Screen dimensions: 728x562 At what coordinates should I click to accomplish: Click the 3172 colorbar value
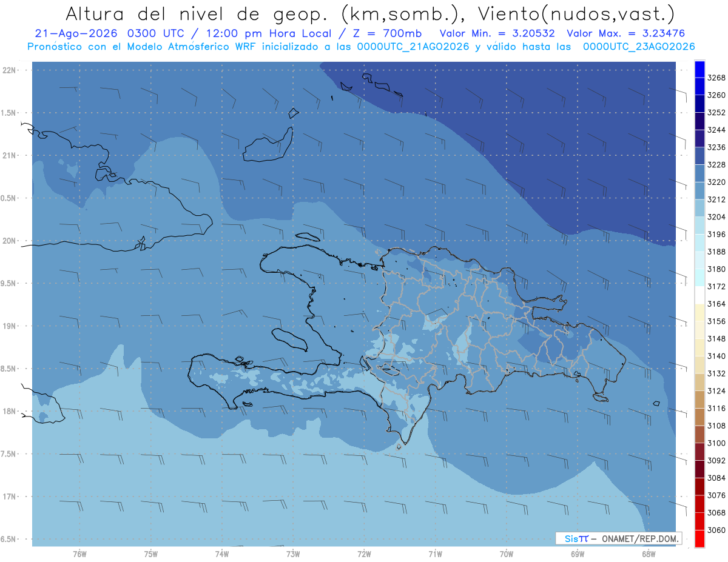(x=716, y=286)
